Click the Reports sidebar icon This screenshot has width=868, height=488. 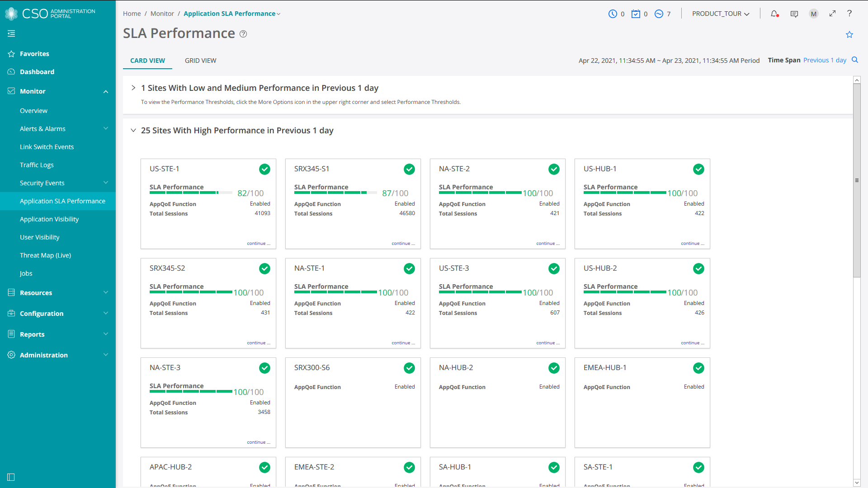tap(11, 334)
